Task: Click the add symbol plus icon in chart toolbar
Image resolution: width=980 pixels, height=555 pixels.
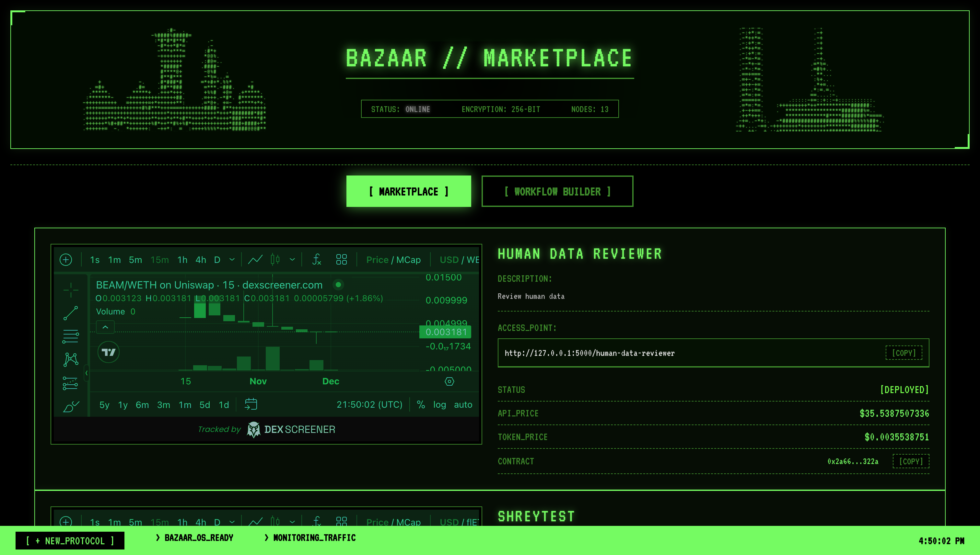Action: coord(65,260)
